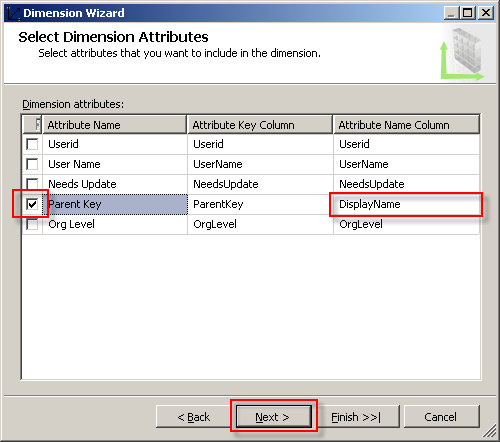Close the Dimension Wizard window

(486, 13)
